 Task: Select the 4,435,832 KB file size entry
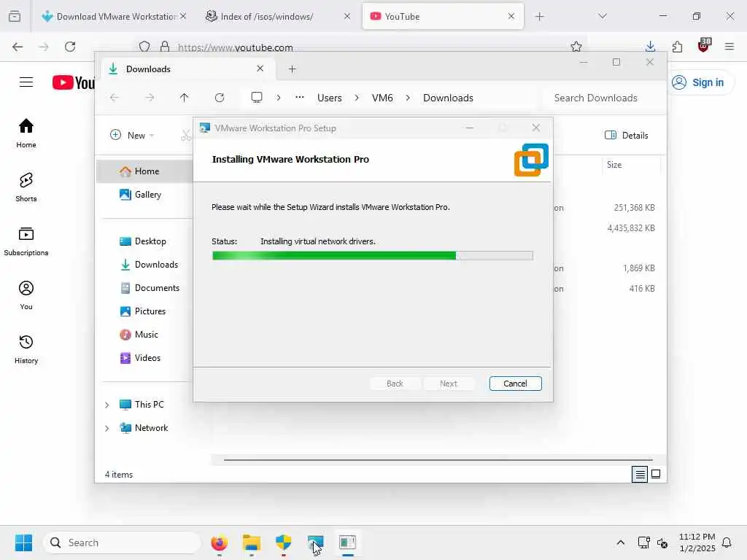point(631,228)
